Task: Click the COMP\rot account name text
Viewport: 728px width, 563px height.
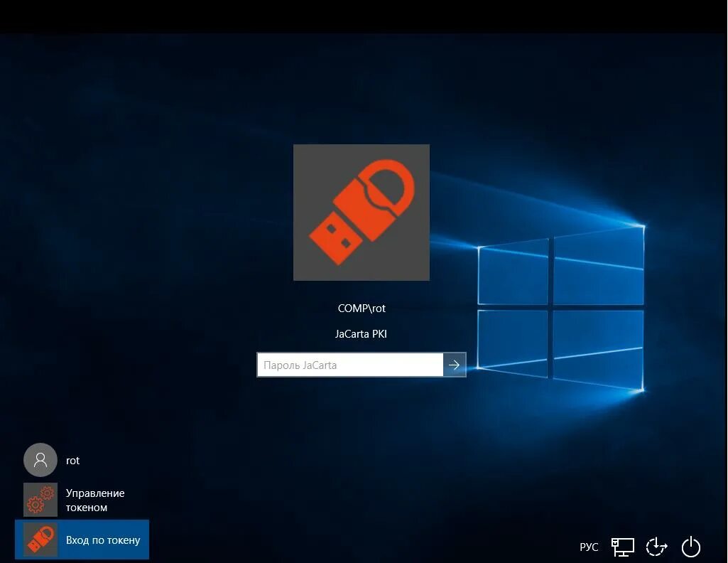Action: click(362, 309)
